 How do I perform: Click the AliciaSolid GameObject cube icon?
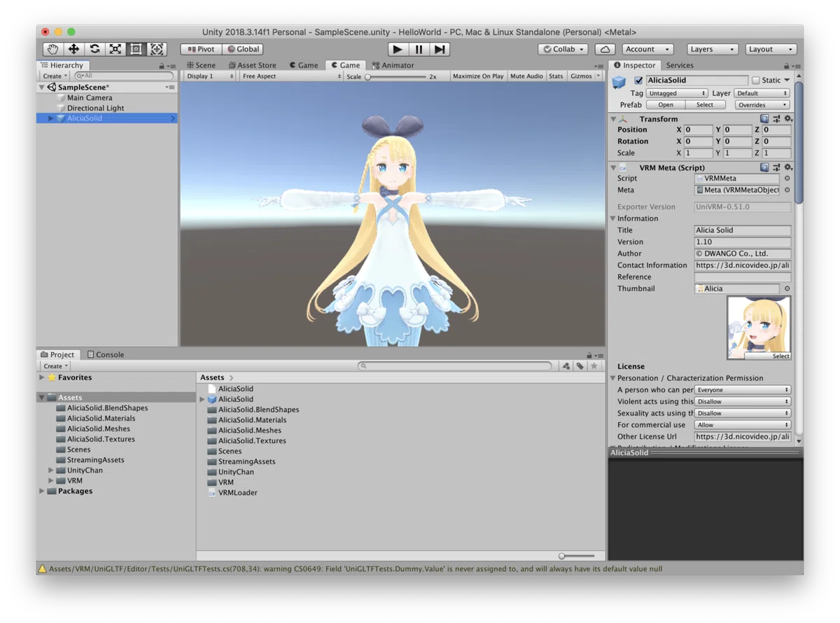(619, 82)
